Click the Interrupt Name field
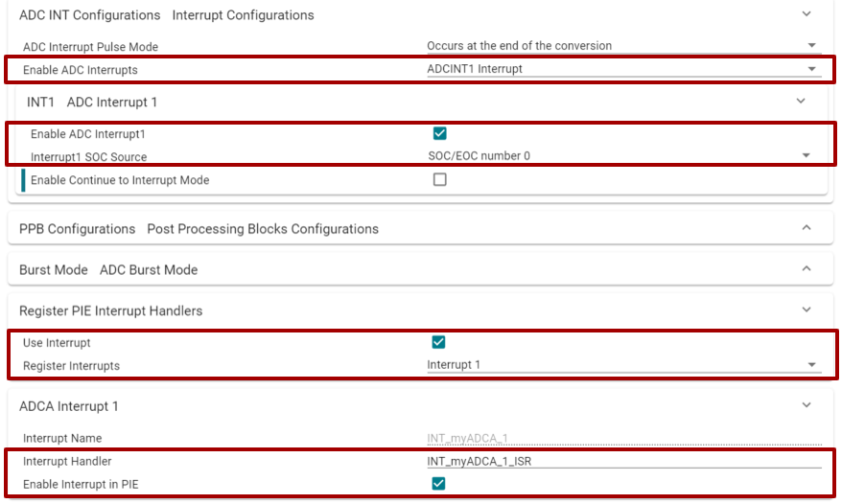The image size is (842, 504). 622,439
